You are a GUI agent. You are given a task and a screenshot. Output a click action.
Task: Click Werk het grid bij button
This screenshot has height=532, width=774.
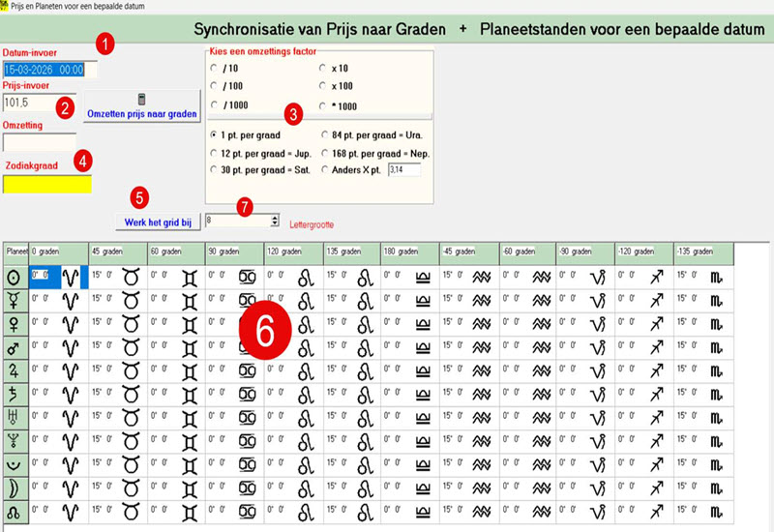point(158,222)
